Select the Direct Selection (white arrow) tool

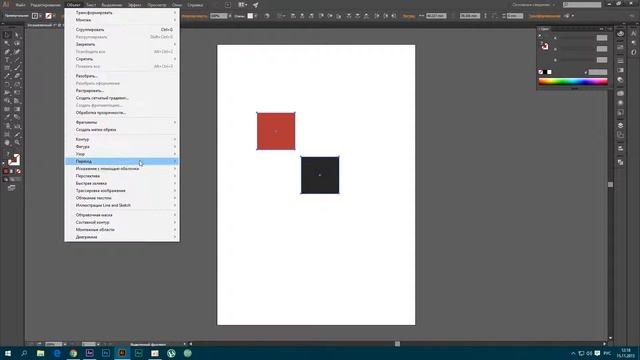(x=17, y=35)
